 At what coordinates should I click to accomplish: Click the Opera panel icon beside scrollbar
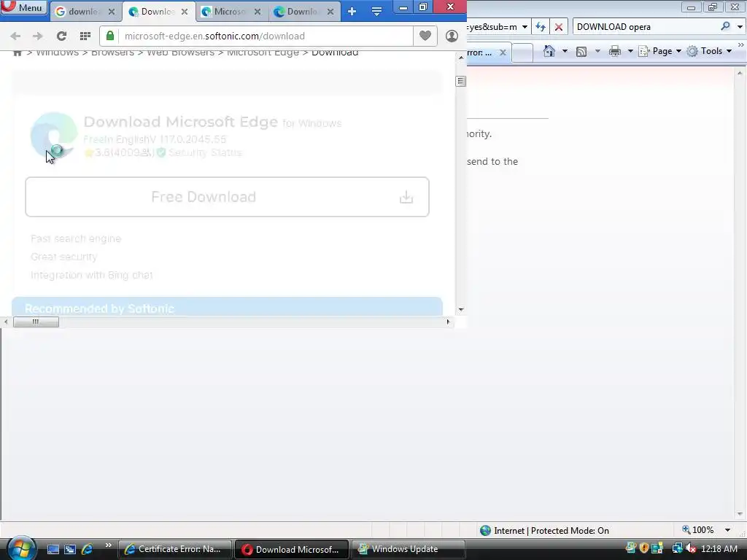point(461,82)
